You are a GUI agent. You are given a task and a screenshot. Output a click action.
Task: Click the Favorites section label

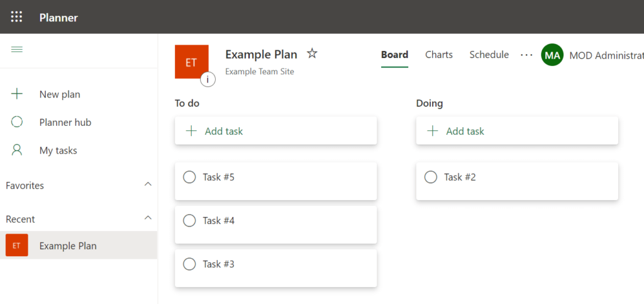[25, 185]
